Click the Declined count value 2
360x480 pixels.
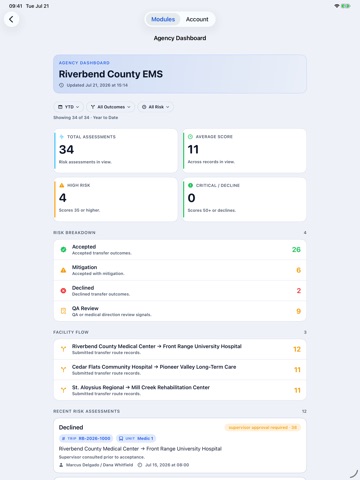pyautogui.click(x=299, y=291)
